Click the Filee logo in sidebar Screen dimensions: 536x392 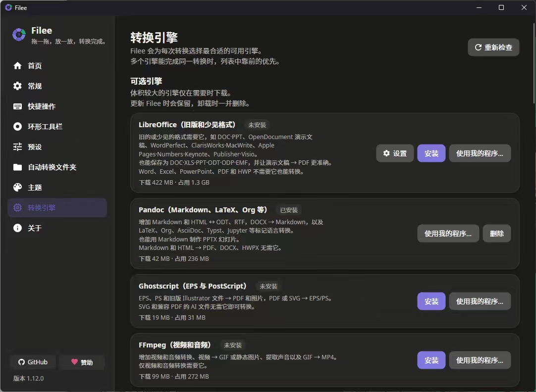coord(19,35)
